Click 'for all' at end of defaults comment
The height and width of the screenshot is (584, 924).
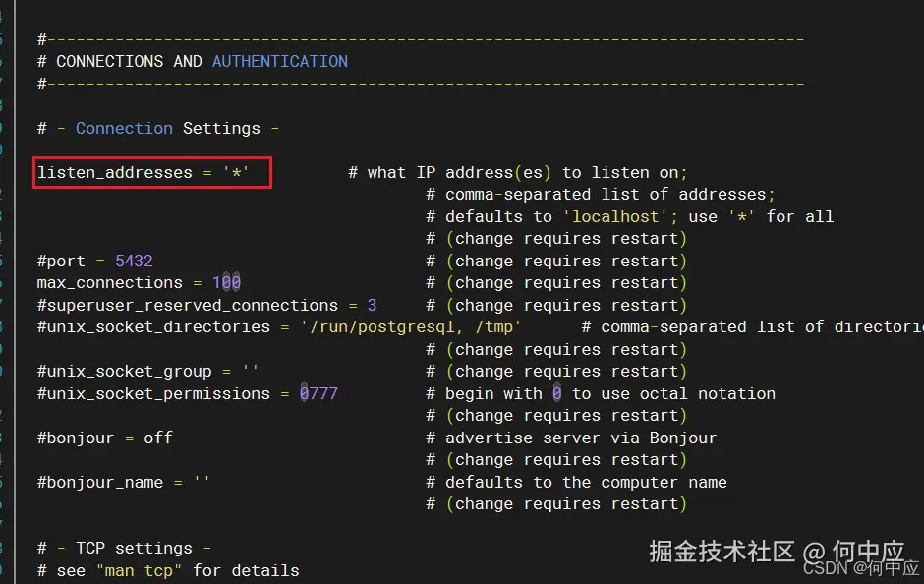click(800, 217)
